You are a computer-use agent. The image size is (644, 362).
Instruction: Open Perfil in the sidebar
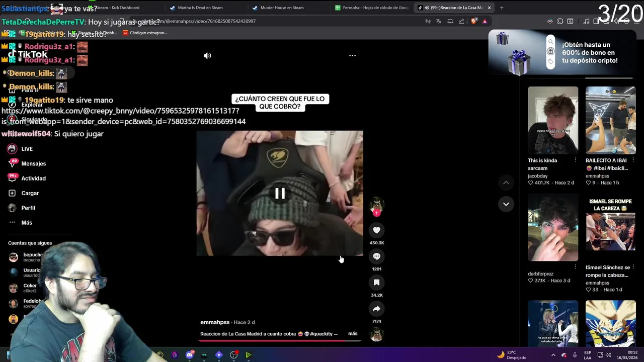click(28, 208)
